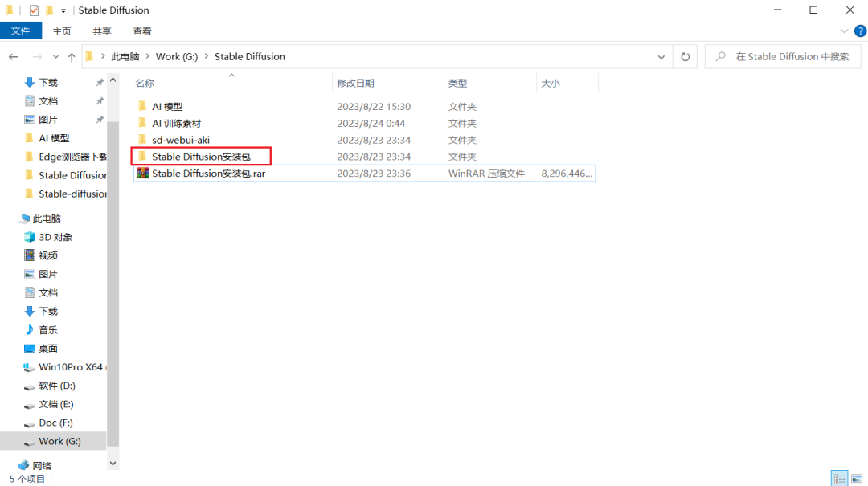The width and height of the screenshot is (868, 486).
Task: Open the 软件 (D:) drive
Action: (x=56, y=386)
